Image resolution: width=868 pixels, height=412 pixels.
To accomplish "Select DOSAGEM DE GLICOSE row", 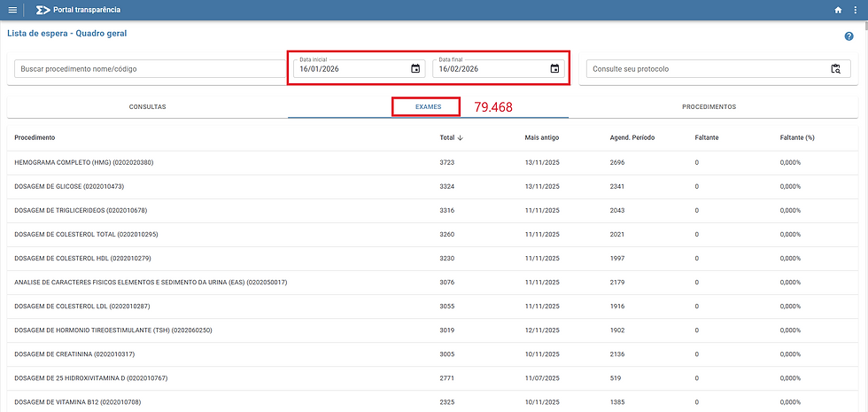I will point(432,187).
